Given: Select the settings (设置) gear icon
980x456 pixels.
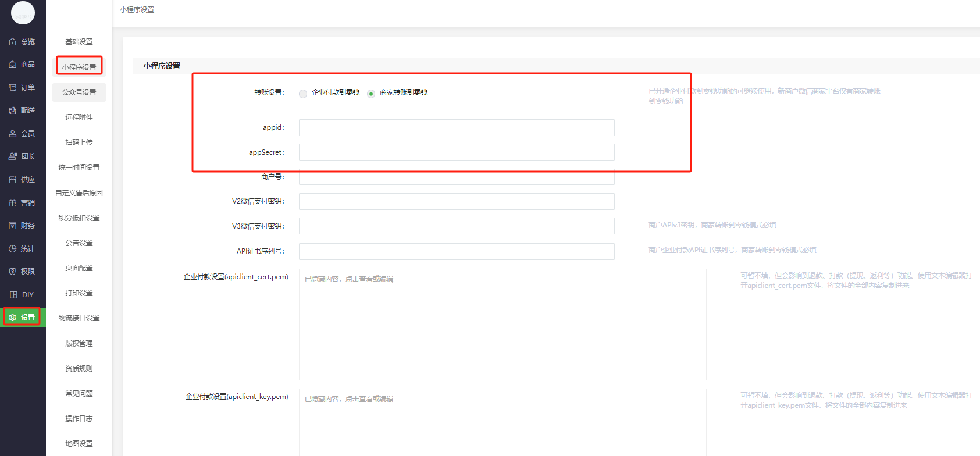Looking at the screenshot, I should pyautogui.click(x=13, y=318).
